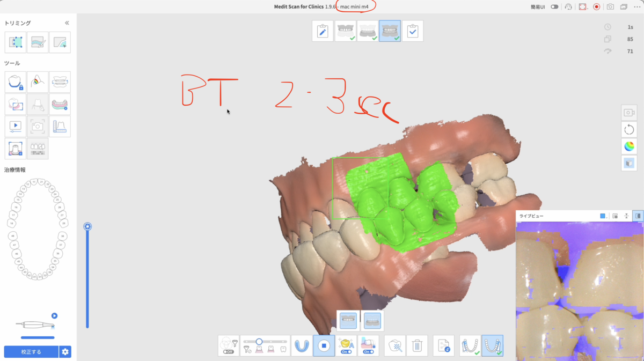This screenshot has height=361, width=644.
Task: Select the cursor-based trimming tool
Action: point(60,42)
